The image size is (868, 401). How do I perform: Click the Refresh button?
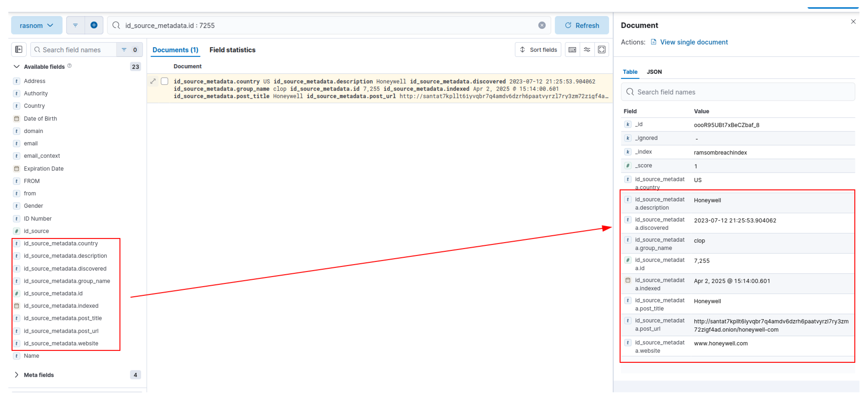[582, 26]
